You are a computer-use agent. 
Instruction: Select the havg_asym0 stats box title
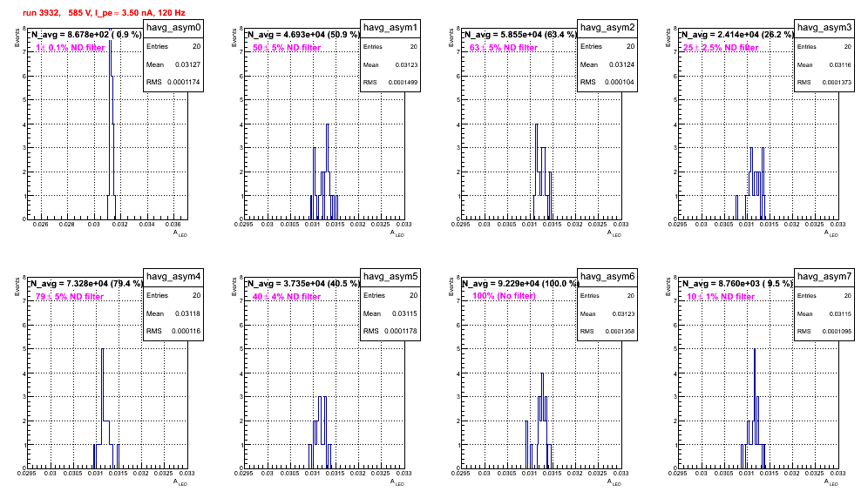(173, 27)
